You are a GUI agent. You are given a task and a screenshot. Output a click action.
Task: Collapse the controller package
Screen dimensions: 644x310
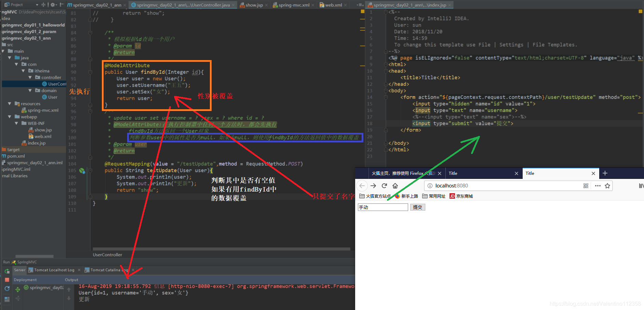pos(30,77)
